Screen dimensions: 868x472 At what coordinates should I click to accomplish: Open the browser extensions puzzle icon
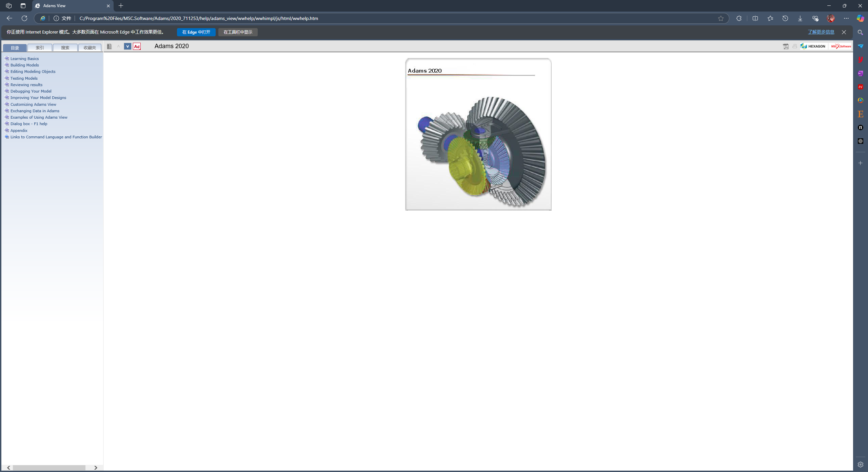tap(739, 18)
